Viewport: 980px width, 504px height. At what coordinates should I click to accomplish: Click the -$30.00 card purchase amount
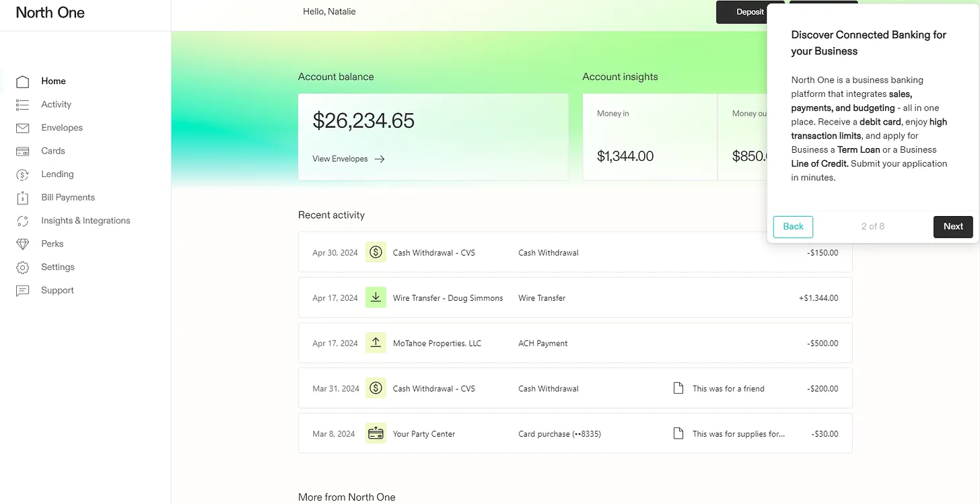click(x=825, y=434)
